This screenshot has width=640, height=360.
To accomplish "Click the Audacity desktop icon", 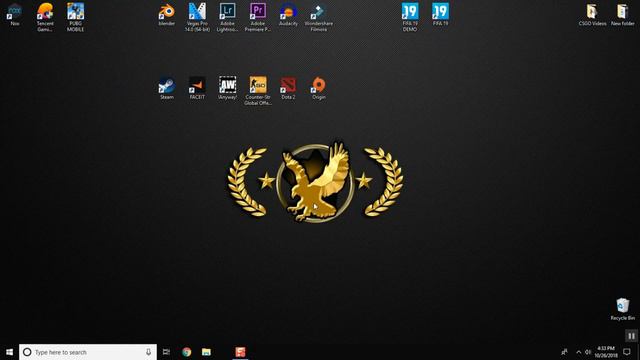I will click(288, 14).
